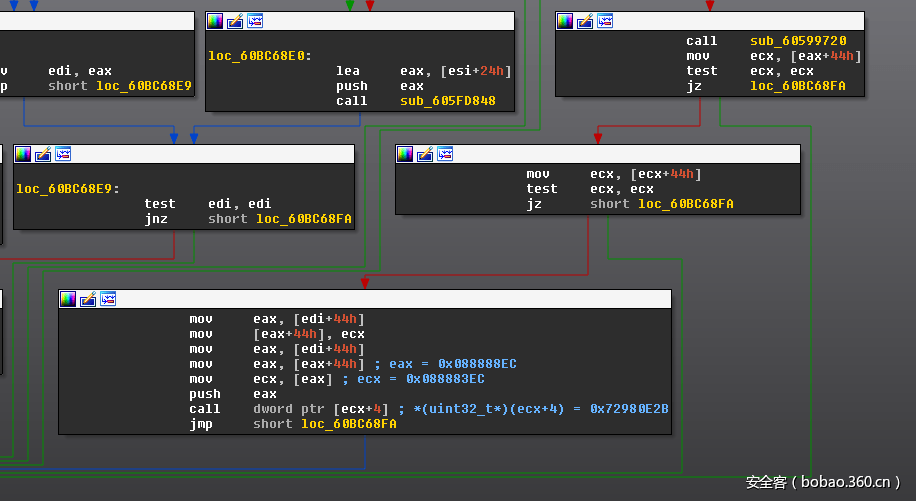Screen dimensions: 916x501
Task: Click third title icon on bottom 'mov eax, [edi+44h]' block
Action: click(108, 298)
